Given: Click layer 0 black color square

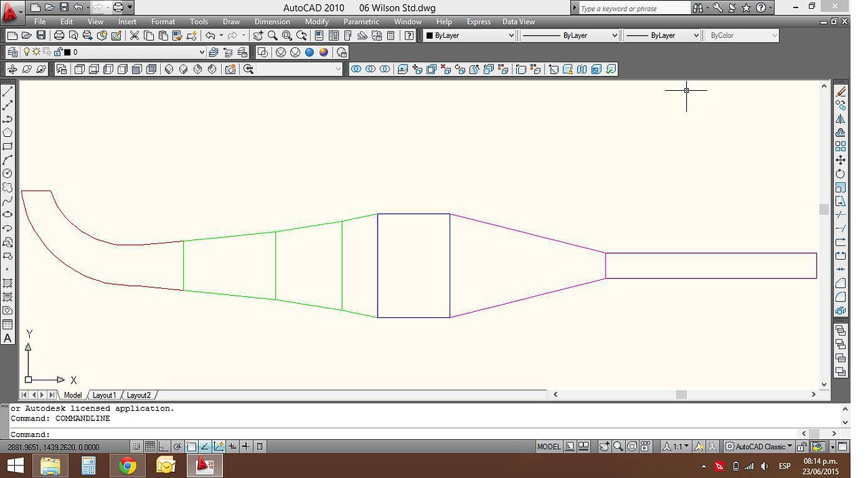Looking at the screenshot, I should (x=68, y=52).
